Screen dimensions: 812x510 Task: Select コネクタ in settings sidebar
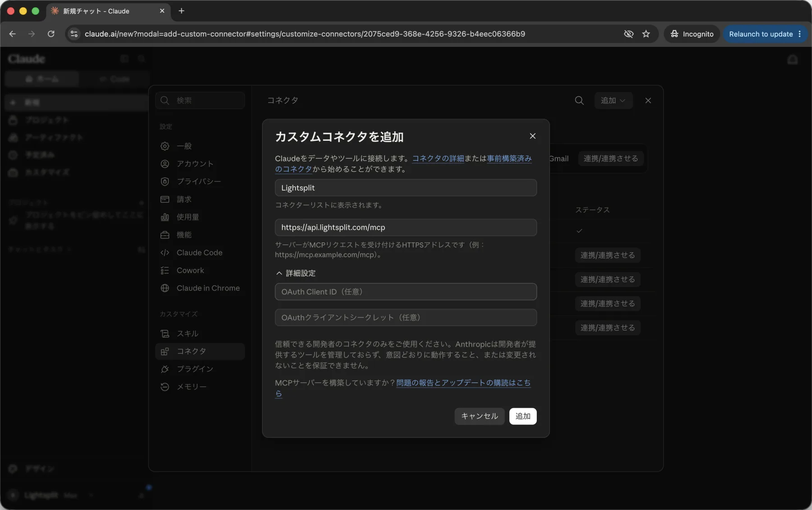(x=200, y=351)
